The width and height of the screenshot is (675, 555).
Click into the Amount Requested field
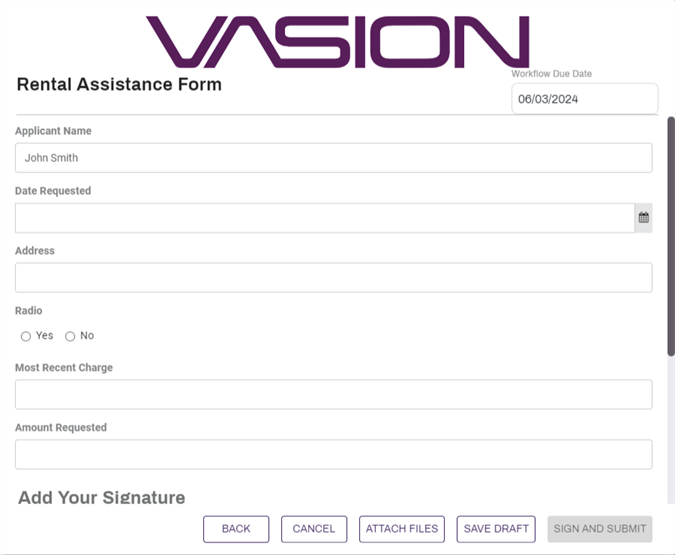point(334,454)
